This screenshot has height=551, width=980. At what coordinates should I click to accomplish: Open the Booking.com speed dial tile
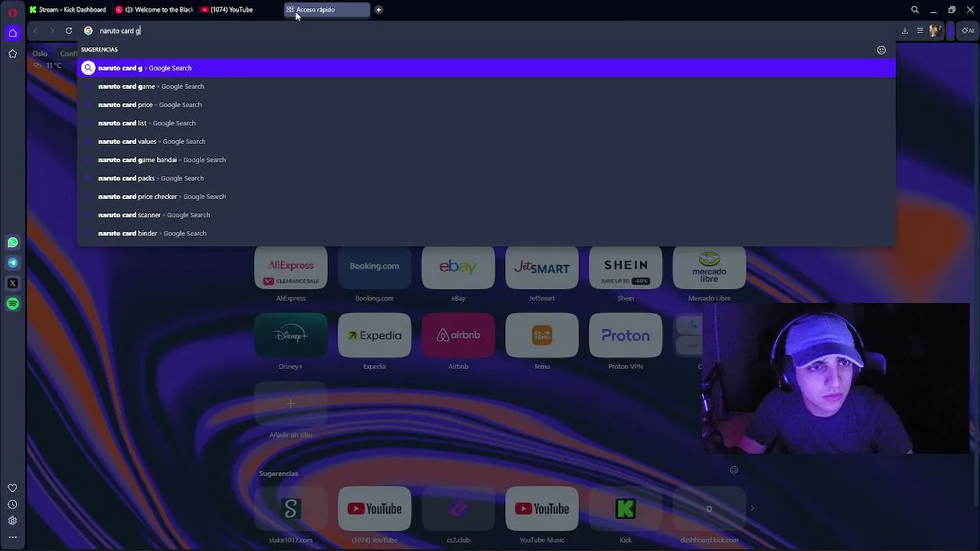[374, 267]
